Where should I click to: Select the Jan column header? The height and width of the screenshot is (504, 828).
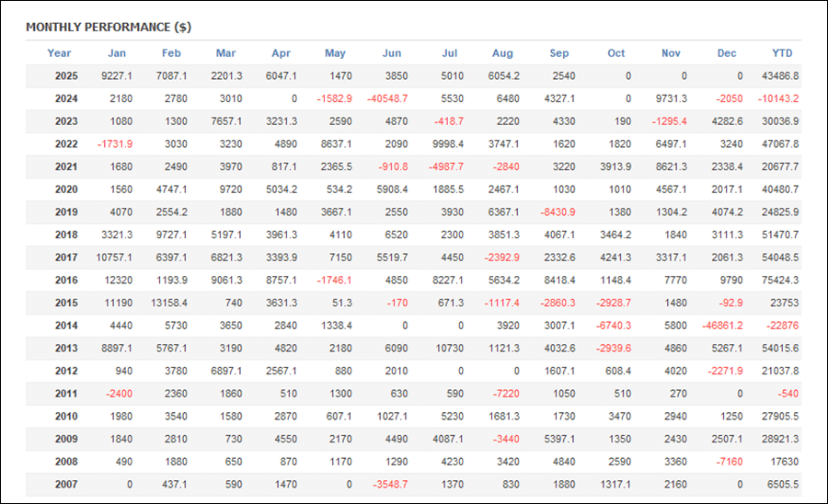(x=117, y=53)
